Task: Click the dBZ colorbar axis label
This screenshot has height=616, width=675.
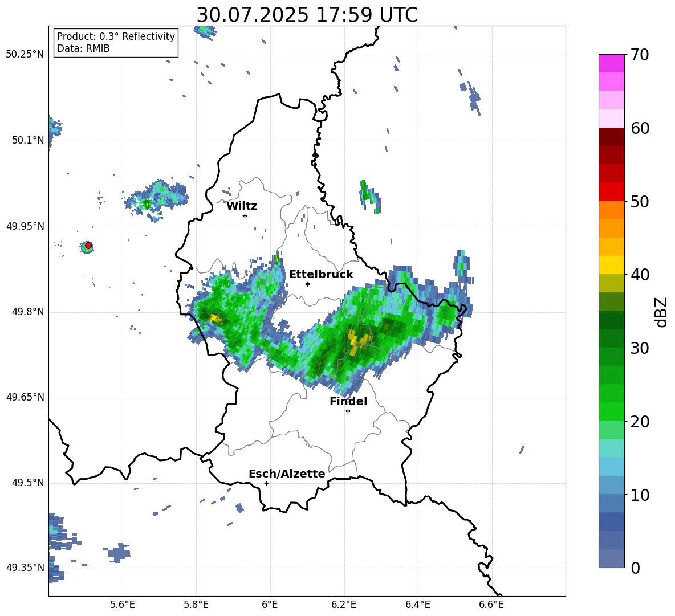Action: (x=661, y=312)
